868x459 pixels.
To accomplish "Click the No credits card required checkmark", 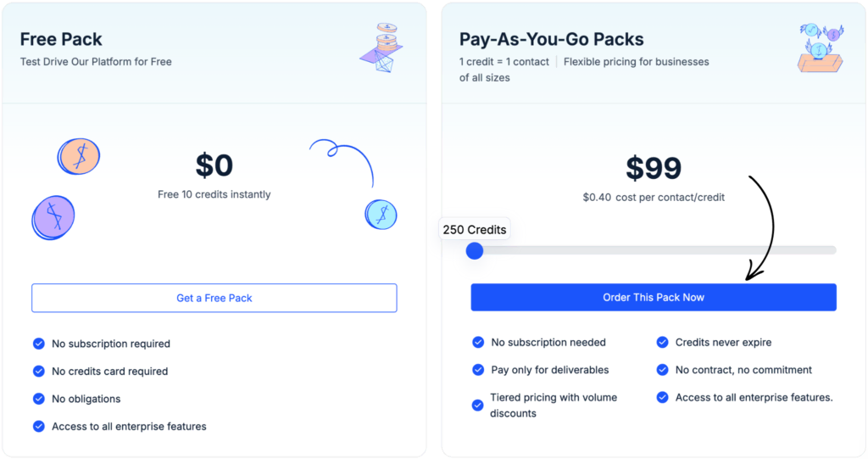I will (38, 372).
